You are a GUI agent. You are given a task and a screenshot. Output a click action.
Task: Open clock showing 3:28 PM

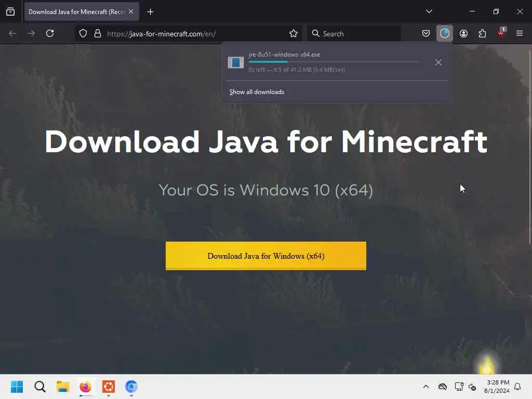[497, 387]
